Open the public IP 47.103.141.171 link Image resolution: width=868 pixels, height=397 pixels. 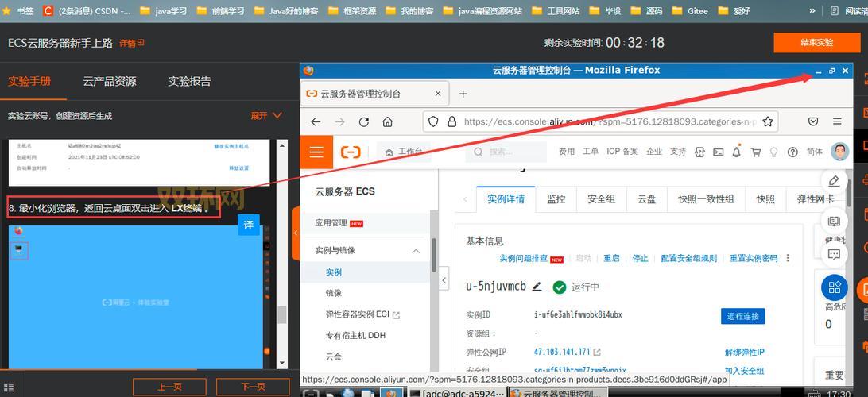tap(562, 353)
